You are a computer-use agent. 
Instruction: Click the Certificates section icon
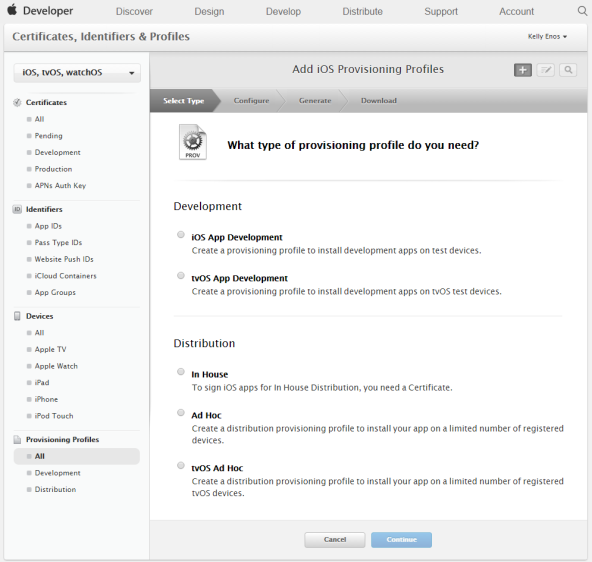(x=17, y=102)
